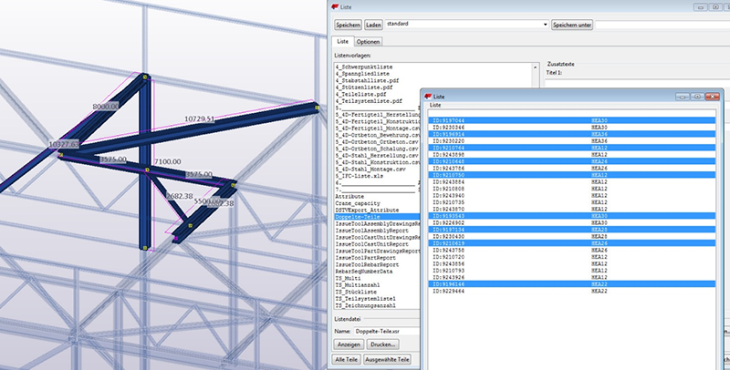This screenshot has width=730, height=370.
Task: Select the 4_Stabstahlliste.pdf template
Action: coord(367,81)
